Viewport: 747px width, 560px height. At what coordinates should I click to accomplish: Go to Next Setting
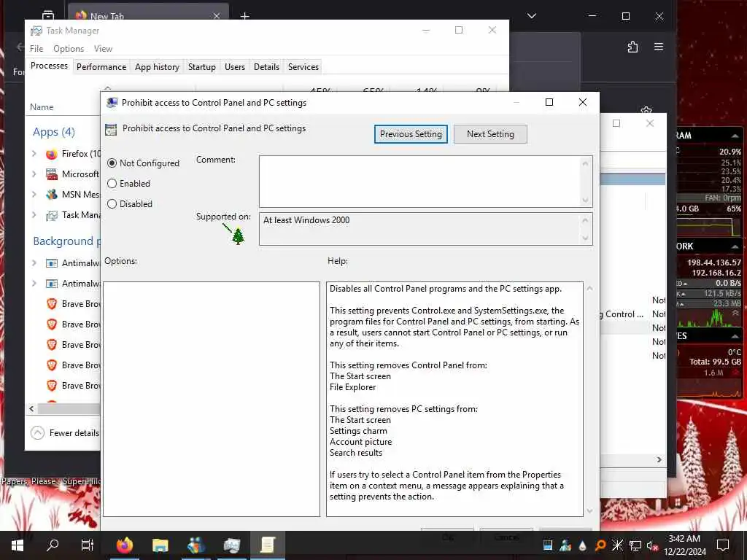(490, 134)
